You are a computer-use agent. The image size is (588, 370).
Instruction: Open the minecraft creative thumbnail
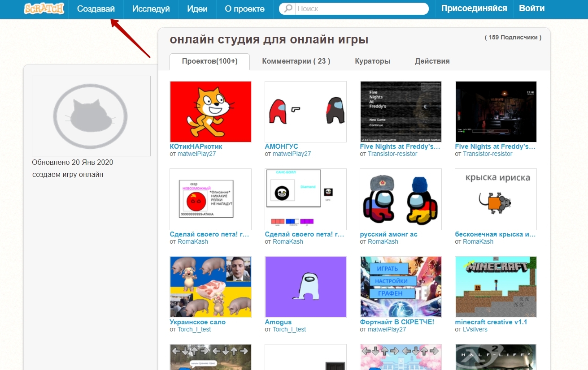tap(496, 287)
